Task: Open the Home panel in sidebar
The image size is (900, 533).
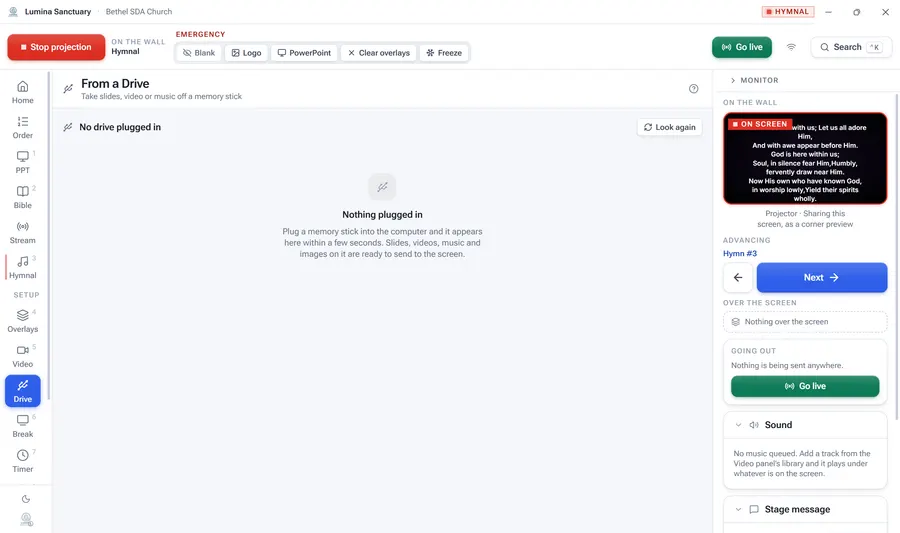Action: (x=22, y=92)
